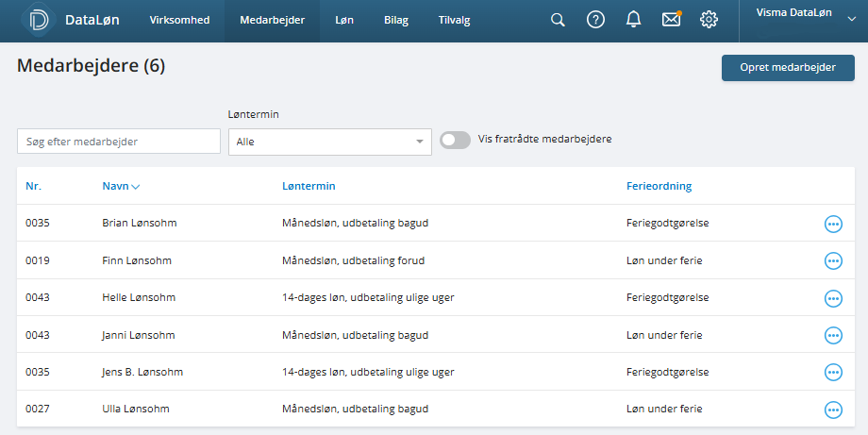Open more options for Brian Lønsohm
868x435 pixels.
pyautogui.click(x=833, y=224)
